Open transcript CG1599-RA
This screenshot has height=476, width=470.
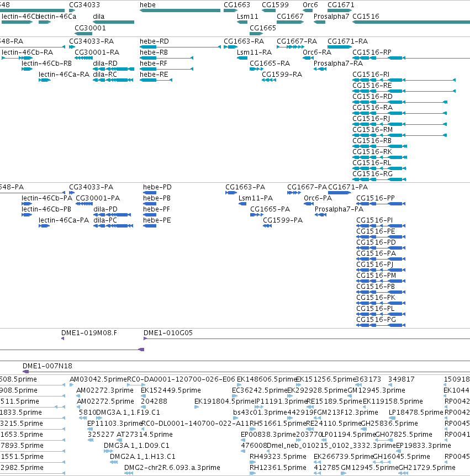coord(282,75)
